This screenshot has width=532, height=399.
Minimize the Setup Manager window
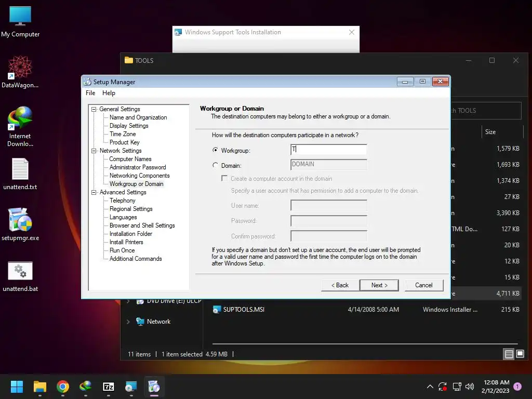(x=405, y=82)
